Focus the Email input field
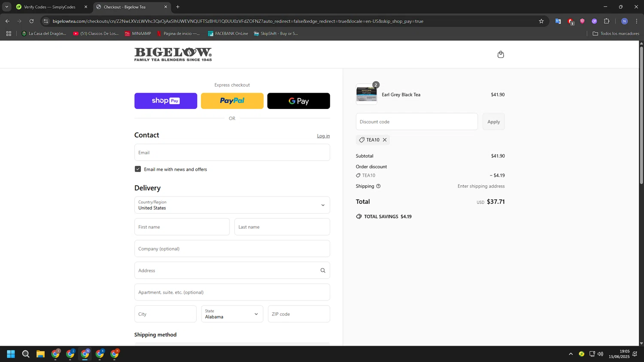This screenshot has height=362, width=644. 232,152
